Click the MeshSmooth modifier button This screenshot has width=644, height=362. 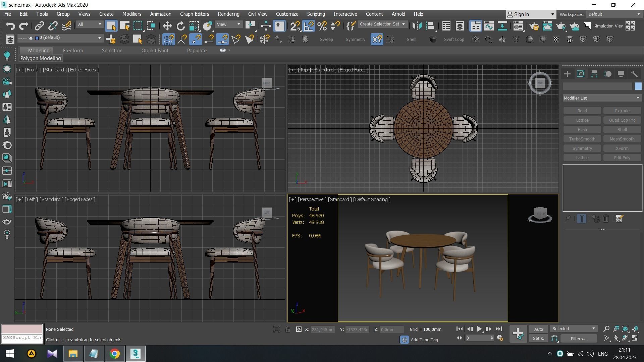click(622, 139)
